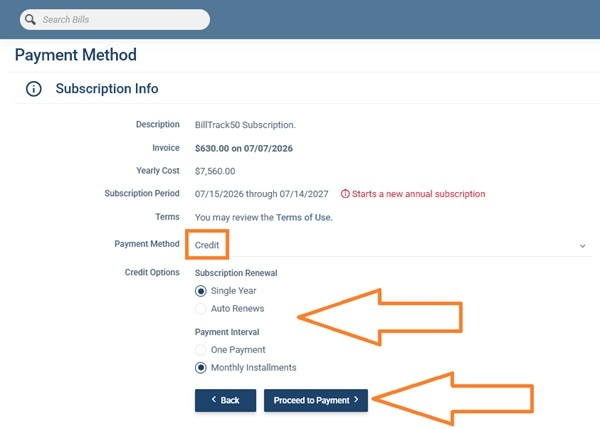
Task: Click the right chevron on Proceed to Payment
Action: coord(356,399)
